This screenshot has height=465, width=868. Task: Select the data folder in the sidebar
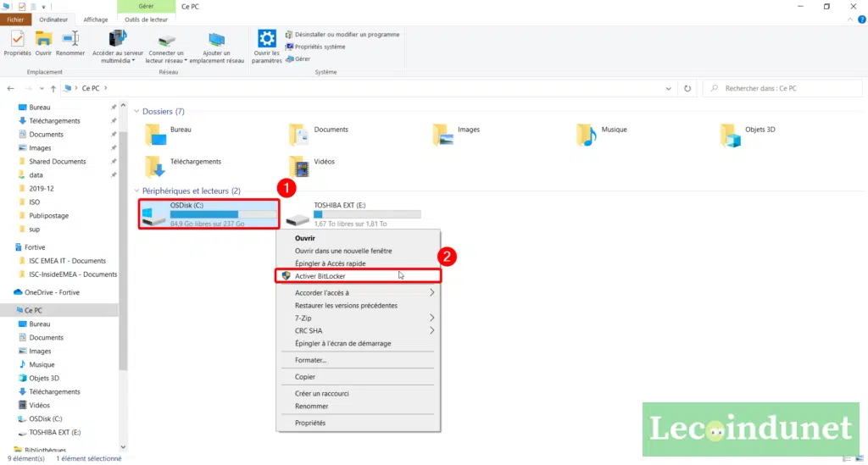point(36,175)
